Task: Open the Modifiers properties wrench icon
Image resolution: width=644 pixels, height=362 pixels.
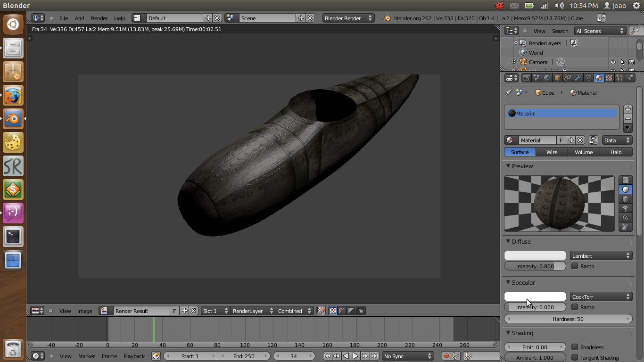Action: 578,77
